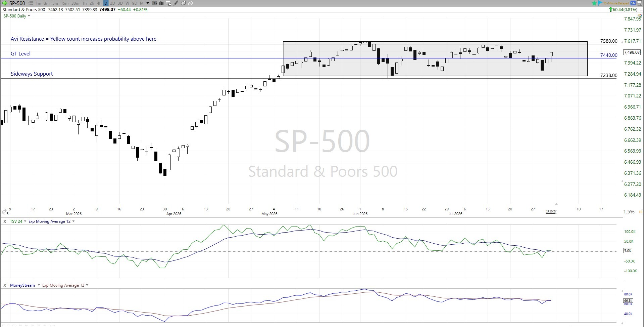Click the share arrow icon
Viewport: 644px width, 327px height.
191,3
